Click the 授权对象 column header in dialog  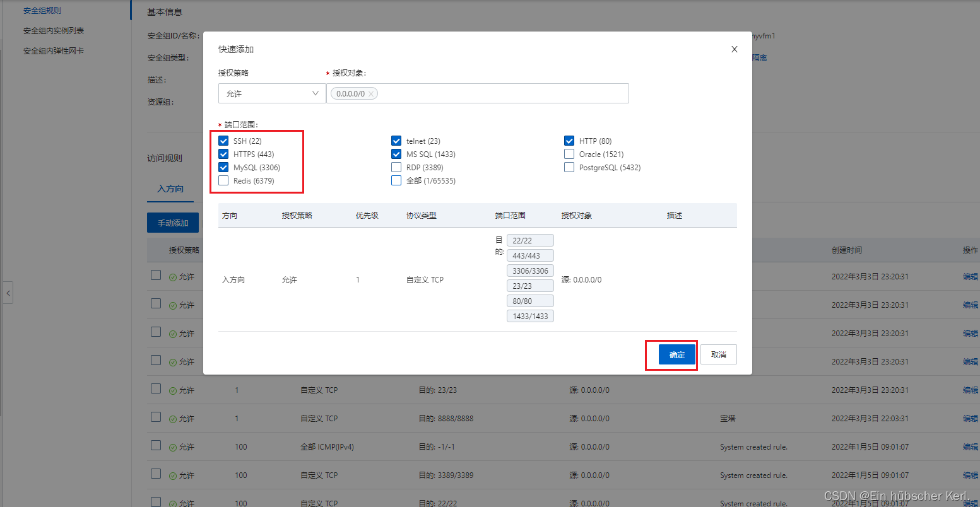(577, 216)
